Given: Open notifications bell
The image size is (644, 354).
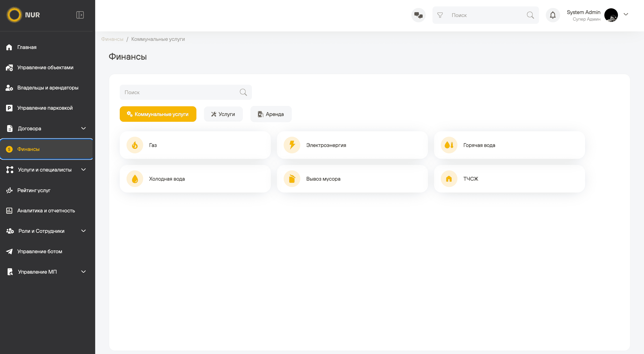Looking at the screenshot, I should pyautogui.click(x=553, y=15).
